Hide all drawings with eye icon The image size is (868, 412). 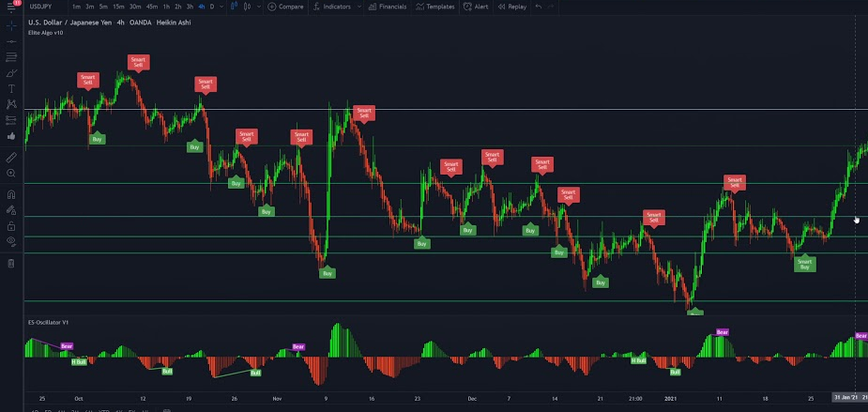(11, 241)
